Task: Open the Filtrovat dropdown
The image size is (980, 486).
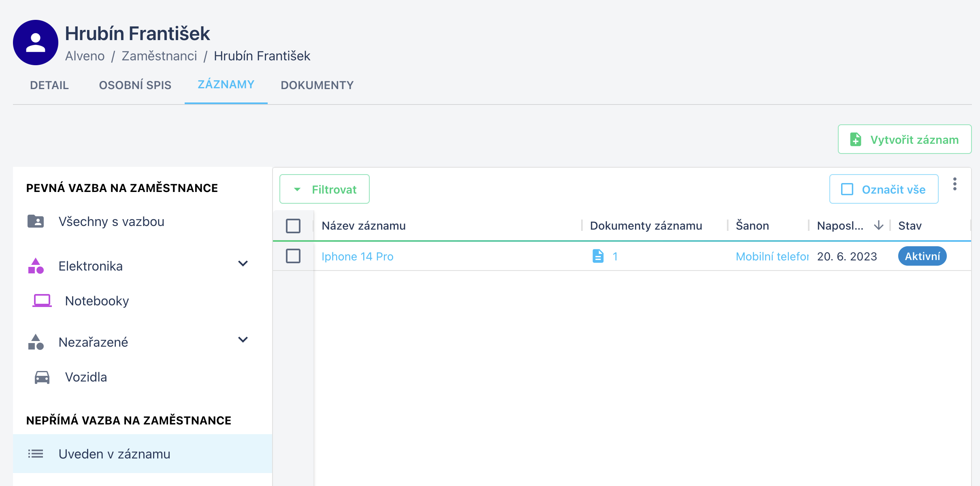Action: pos(324,189)
